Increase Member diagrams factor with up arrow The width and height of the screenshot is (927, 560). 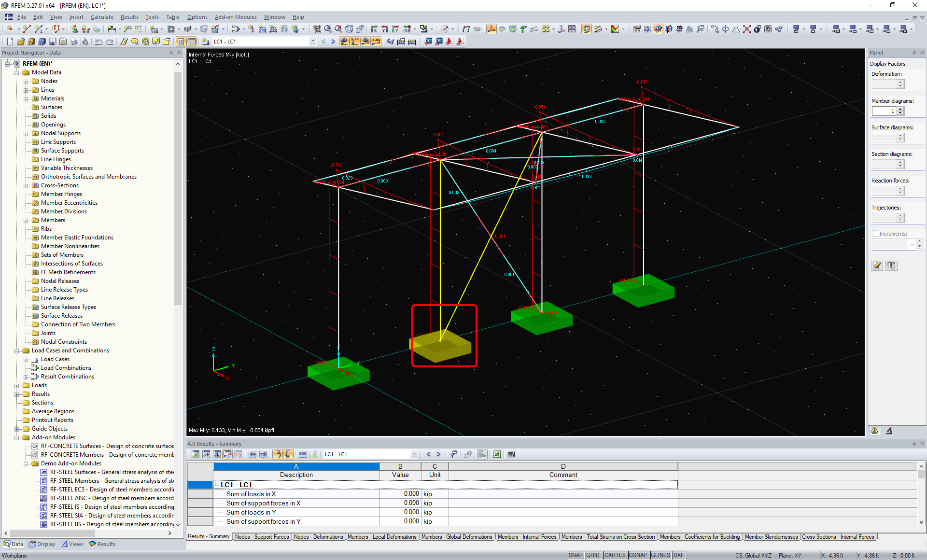[900, 109]
